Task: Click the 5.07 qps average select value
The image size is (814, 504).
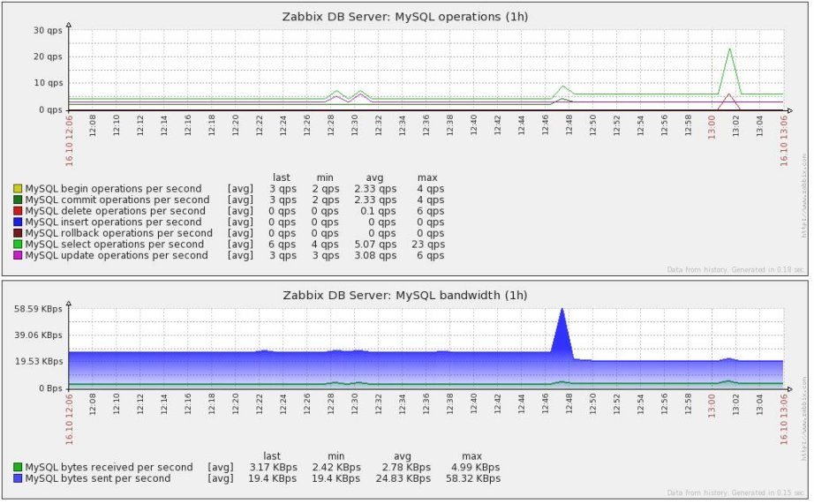Action: [x=375, y=244]
